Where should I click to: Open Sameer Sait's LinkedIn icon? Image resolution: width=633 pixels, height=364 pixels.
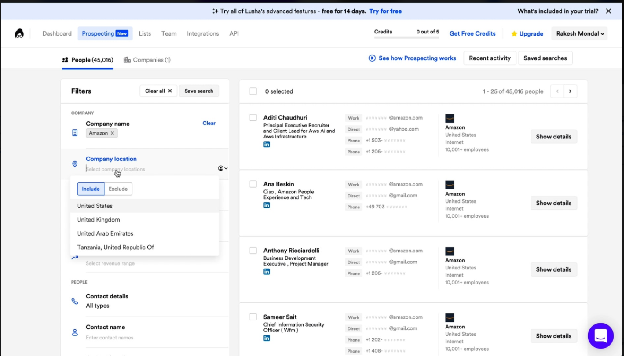tap(267, 338)
